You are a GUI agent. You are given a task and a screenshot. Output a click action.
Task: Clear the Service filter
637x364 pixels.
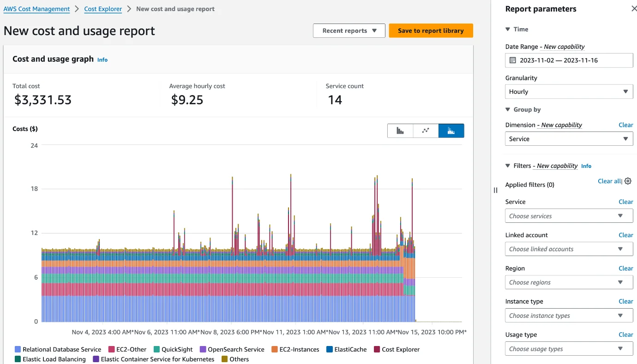click(626, 202)
